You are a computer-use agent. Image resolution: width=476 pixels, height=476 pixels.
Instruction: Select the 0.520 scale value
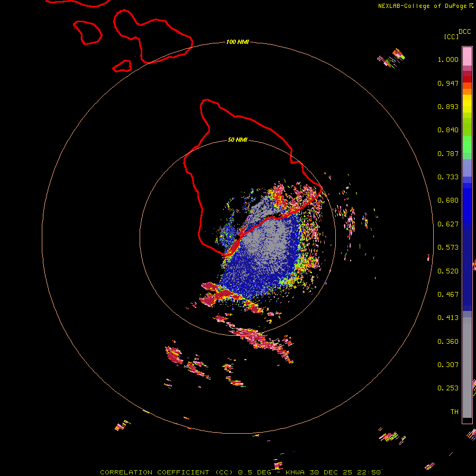coord(448,271)
